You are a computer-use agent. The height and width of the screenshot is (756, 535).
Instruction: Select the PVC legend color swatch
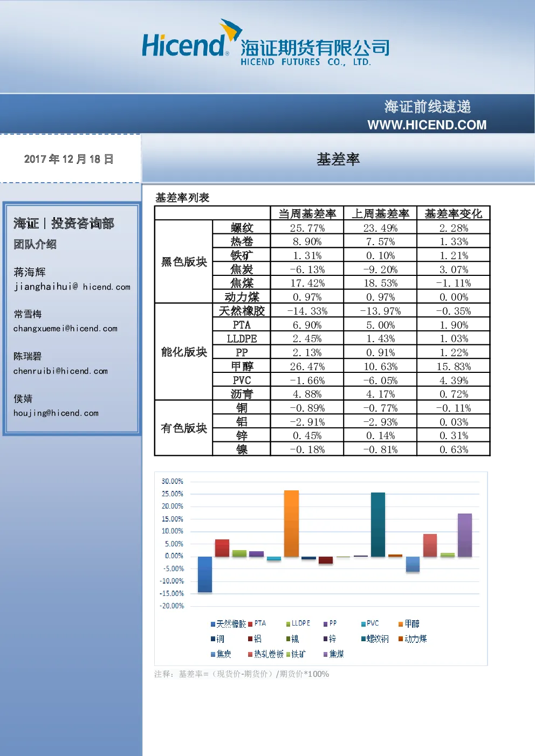pyautogui.click(x=363, y=624)
